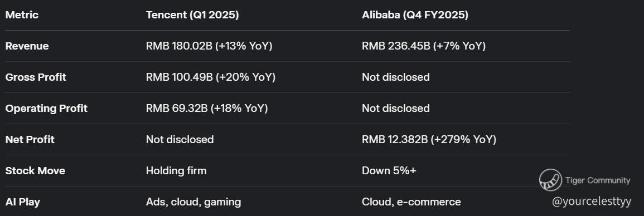Click the Operating Profit row label
This screenshot has width=644, height=216.
pos(46,108)
